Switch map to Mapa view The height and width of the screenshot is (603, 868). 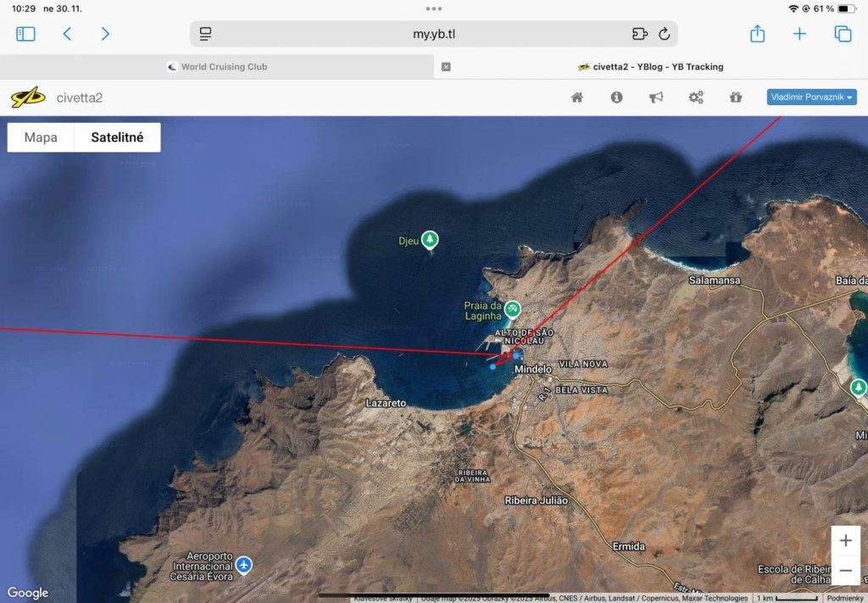(41, 137)
